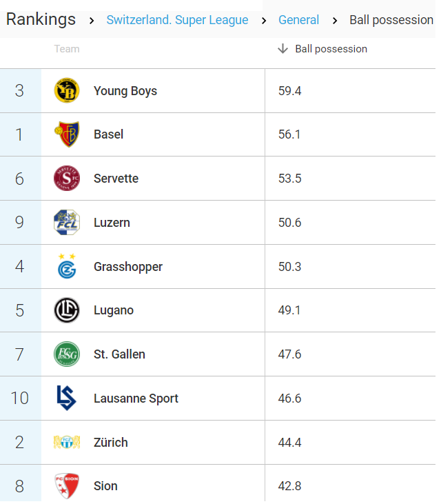
Task: Open the Young Boys team name link
Action: click(x=125, y=91)
